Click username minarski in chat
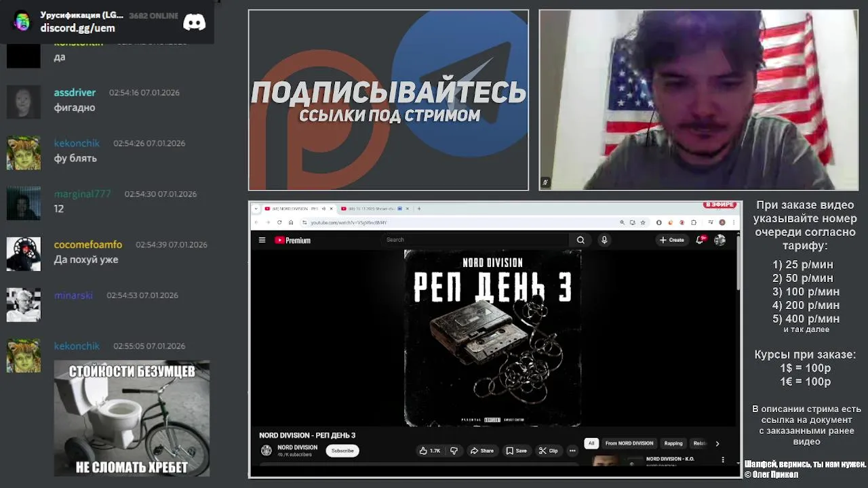The image size is (868, 488). 73,296
